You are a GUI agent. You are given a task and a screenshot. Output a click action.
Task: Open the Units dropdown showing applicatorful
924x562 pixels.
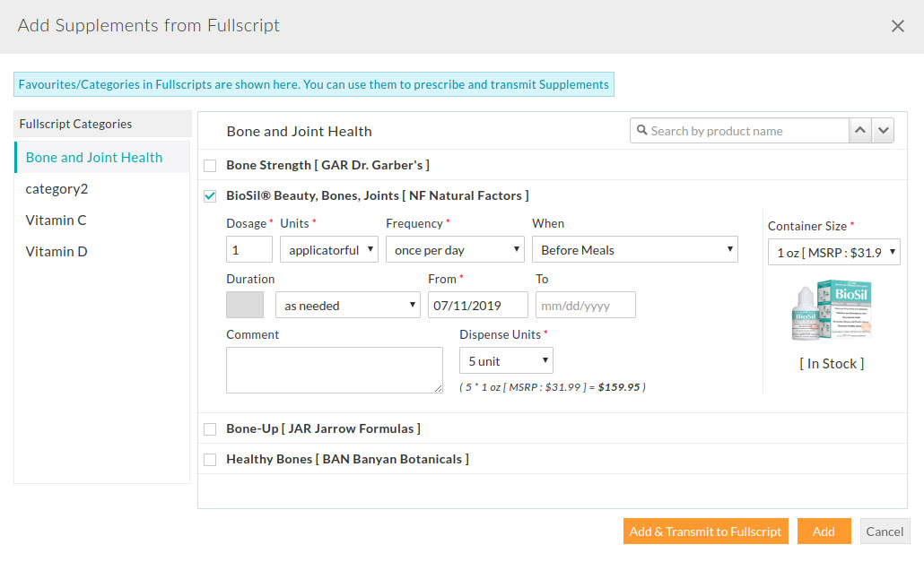(328, 249)
